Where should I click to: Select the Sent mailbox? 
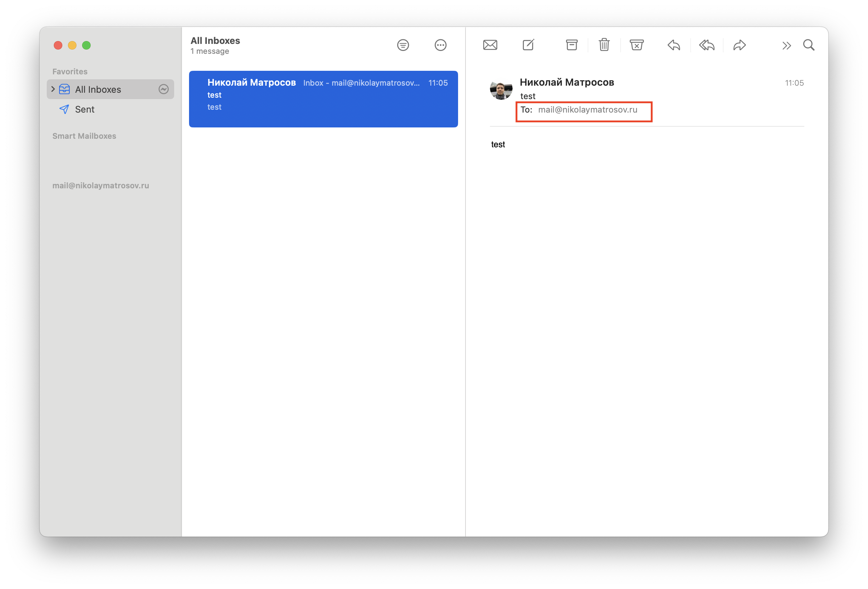pos(85,109)
